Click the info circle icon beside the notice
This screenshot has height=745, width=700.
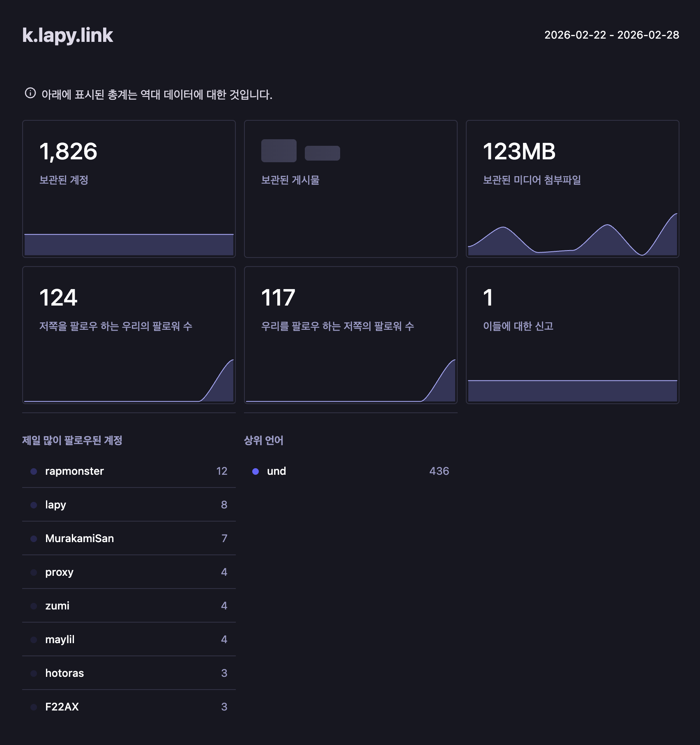click(30, 93)
